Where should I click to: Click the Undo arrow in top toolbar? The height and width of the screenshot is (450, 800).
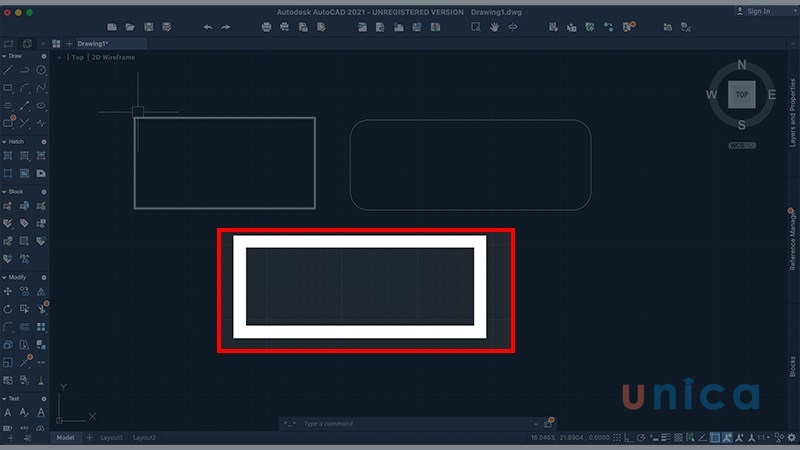(x=208, y=27)
